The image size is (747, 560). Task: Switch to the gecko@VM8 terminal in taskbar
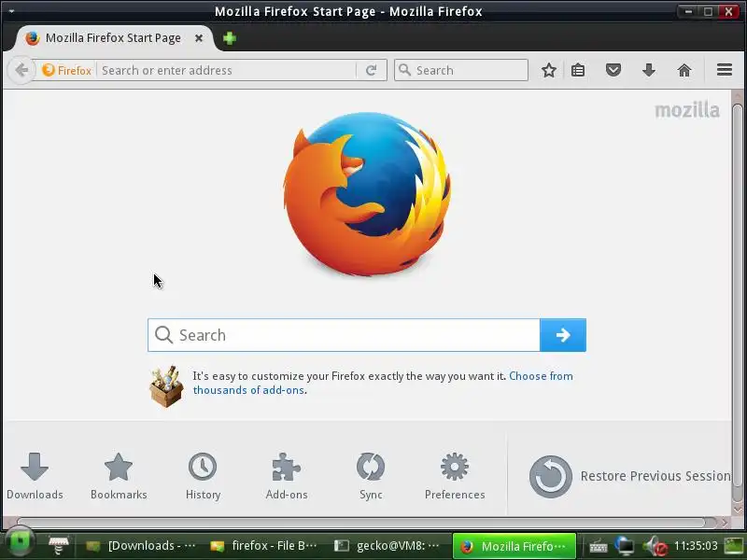[387, 546]
